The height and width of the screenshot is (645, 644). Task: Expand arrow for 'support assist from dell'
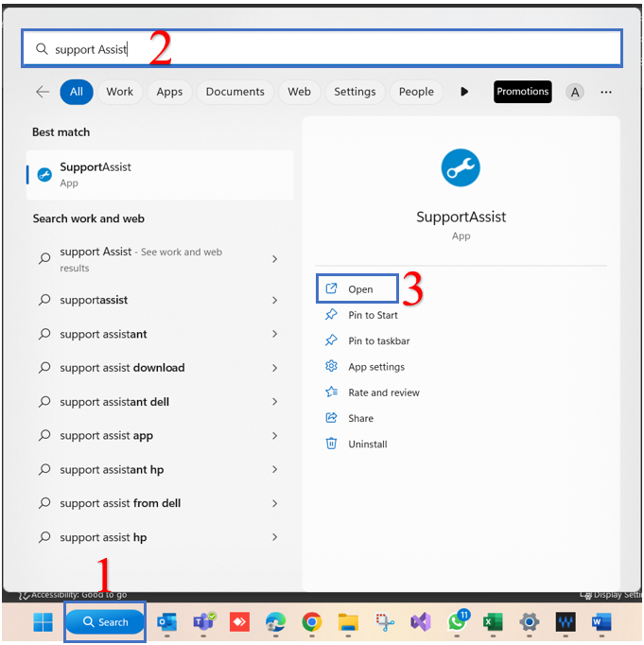point(274,503)
